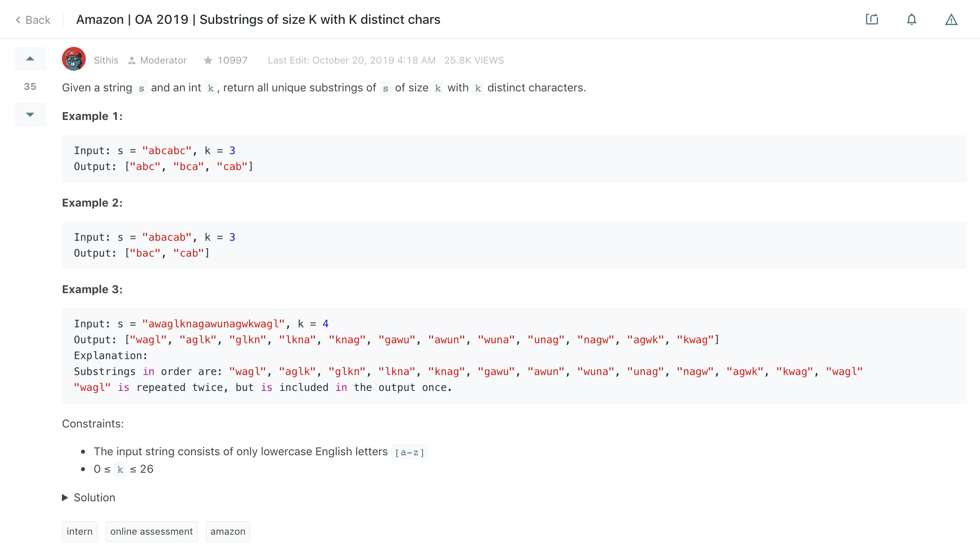980x549 pixels.
Task: Upvote the post with up arrow
Action: coord(30,59)
